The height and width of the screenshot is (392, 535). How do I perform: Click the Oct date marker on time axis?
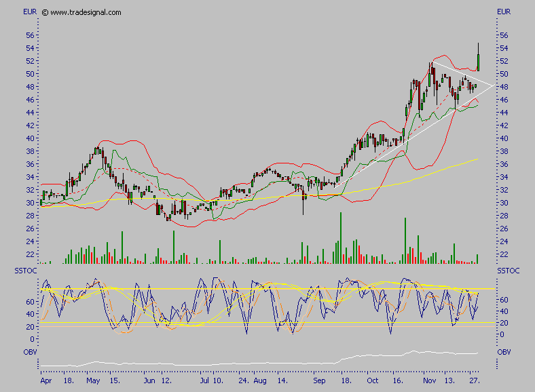[371, 382]
